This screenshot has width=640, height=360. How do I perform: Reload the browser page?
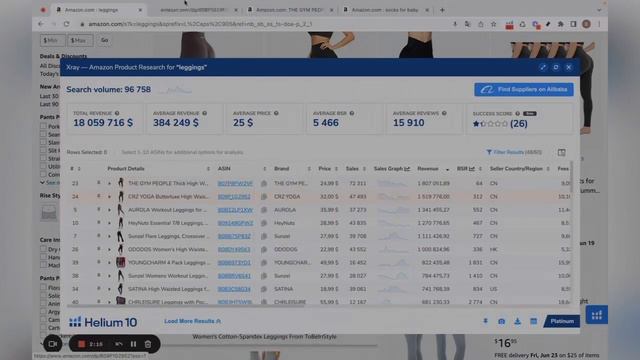click(66, 24)
